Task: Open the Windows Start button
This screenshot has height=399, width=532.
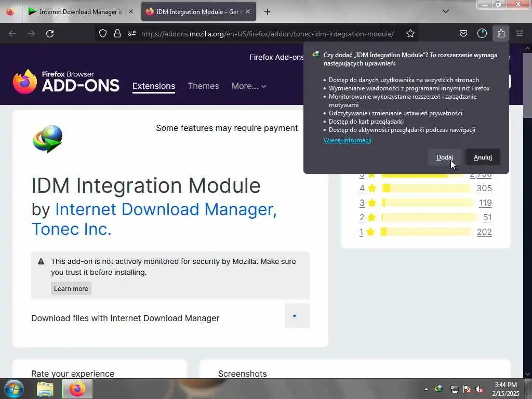Action: coord(14,389)
